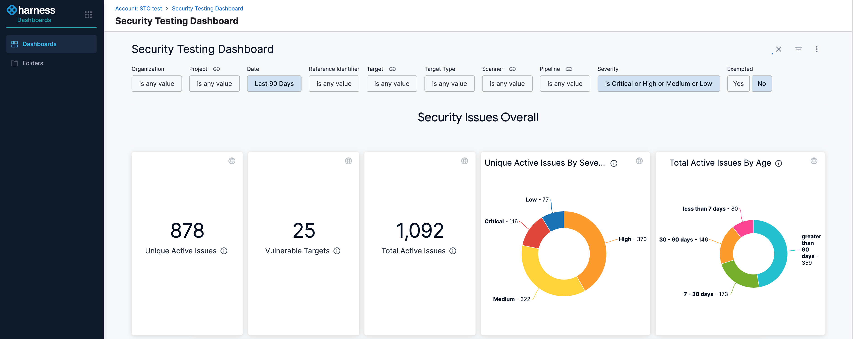Expand the Target Type filter
868x339 pixels.
click(x=449, y=84)
